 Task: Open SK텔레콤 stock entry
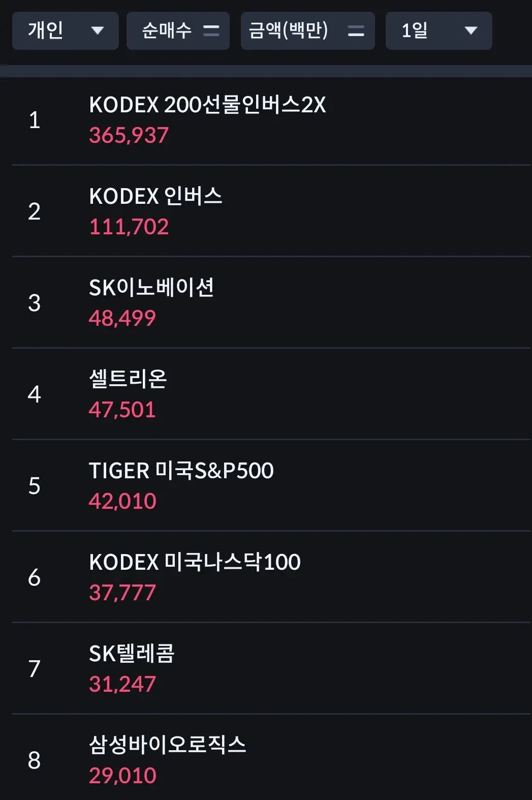coord(271,668)
